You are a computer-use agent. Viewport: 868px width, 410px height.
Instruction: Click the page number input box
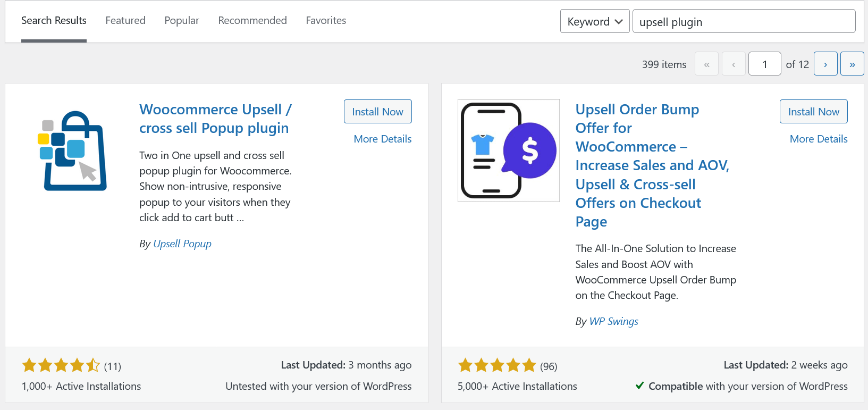tap(764, 63)
